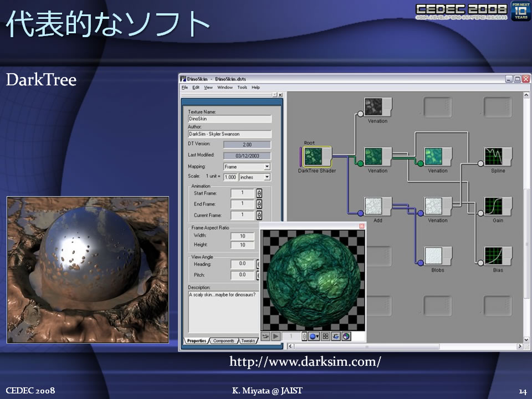Open the Edit menu

tap(196, 88)
